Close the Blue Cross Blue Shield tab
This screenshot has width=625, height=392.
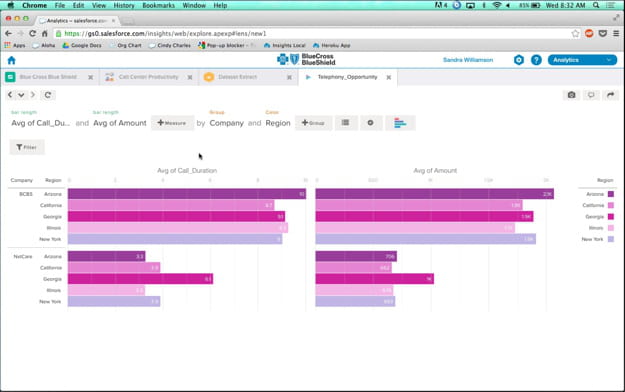[90, 77]
